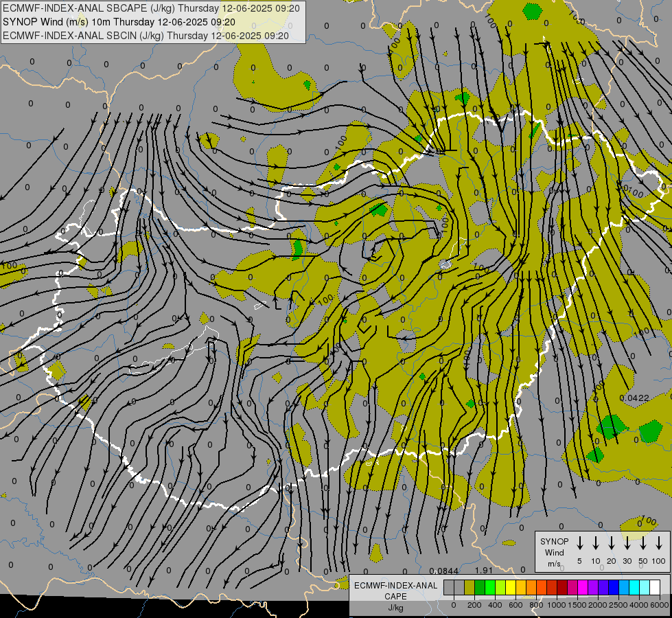Pick the pure blue CAPE legend swatch
This screenshot has width=672, height=618.
pos(613,587)
